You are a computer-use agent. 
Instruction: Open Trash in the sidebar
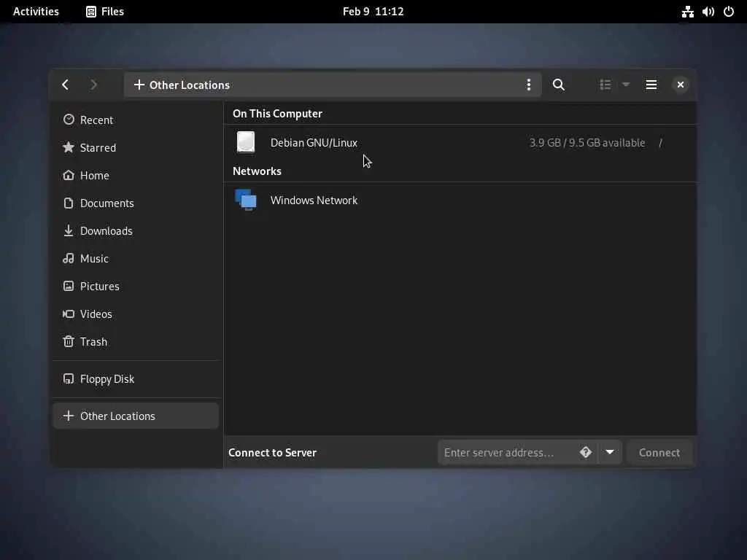click(135, 341)
